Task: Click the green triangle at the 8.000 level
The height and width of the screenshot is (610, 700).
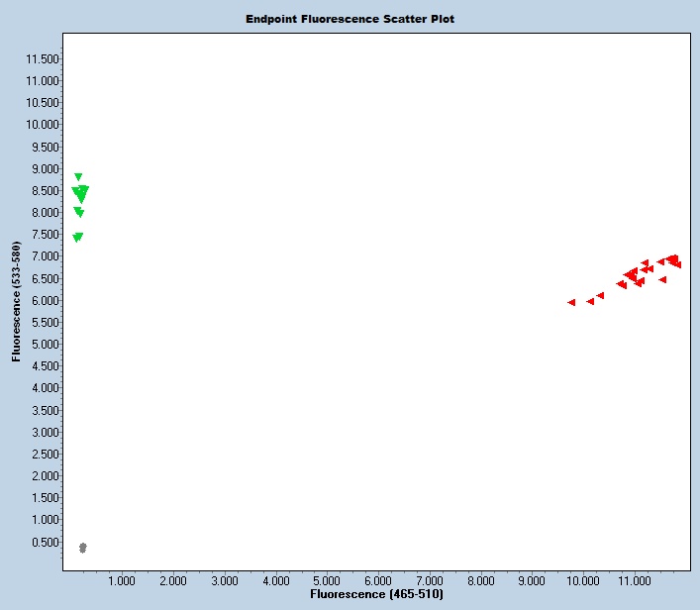Action: 78,212
